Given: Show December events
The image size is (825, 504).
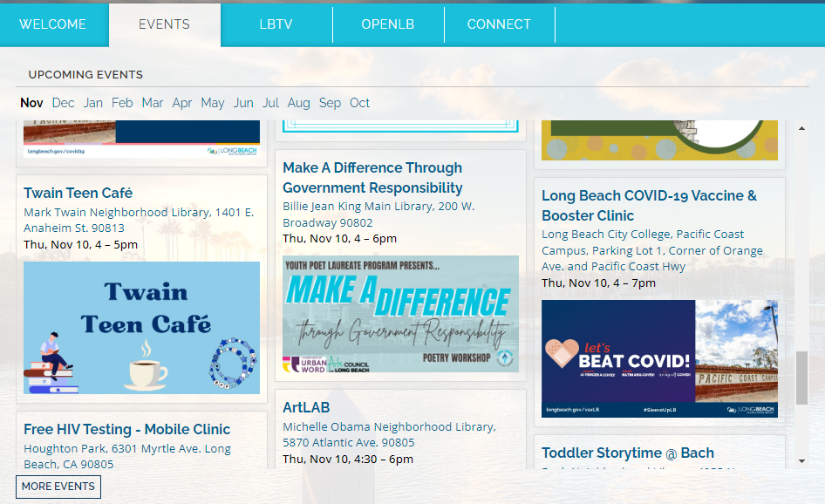Looking at the screenshot, I should (63, 103).
